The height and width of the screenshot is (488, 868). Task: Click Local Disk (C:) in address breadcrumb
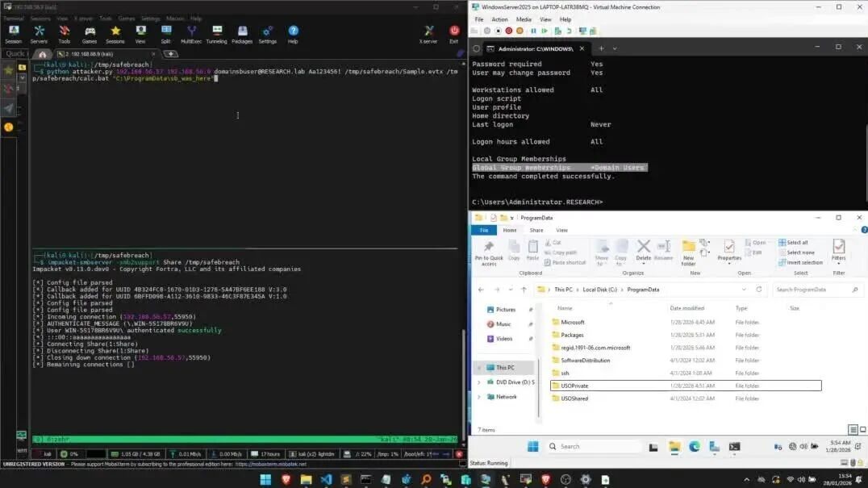pos(599,290)
